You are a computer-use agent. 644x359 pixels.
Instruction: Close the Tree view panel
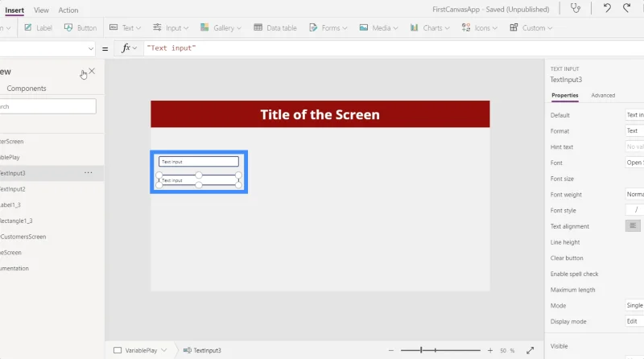point(92,71)
